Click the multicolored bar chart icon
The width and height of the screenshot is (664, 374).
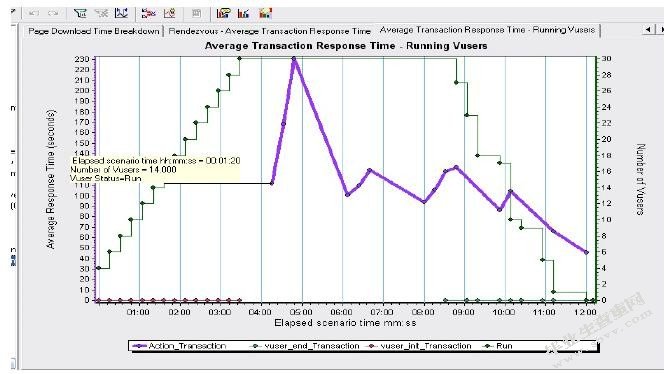pos(265,13)
